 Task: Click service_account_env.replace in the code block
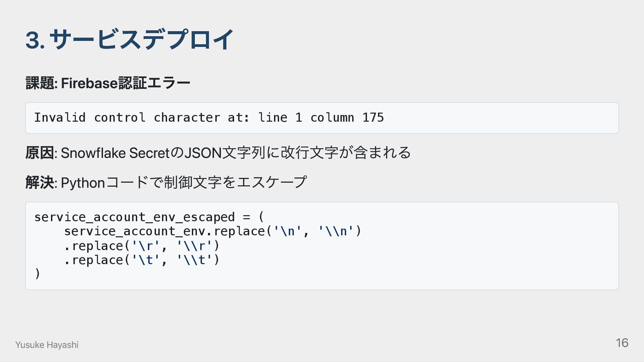pos(164,231)
